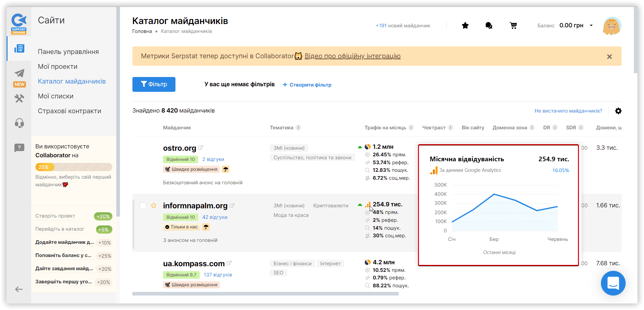
Task: Open the shopping cart icon
Action: (x=513, y=26)
